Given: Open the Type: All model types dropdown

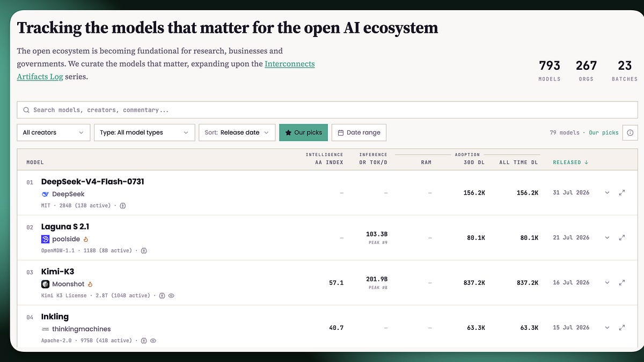Looking at the screenshot, I should 144,132.
